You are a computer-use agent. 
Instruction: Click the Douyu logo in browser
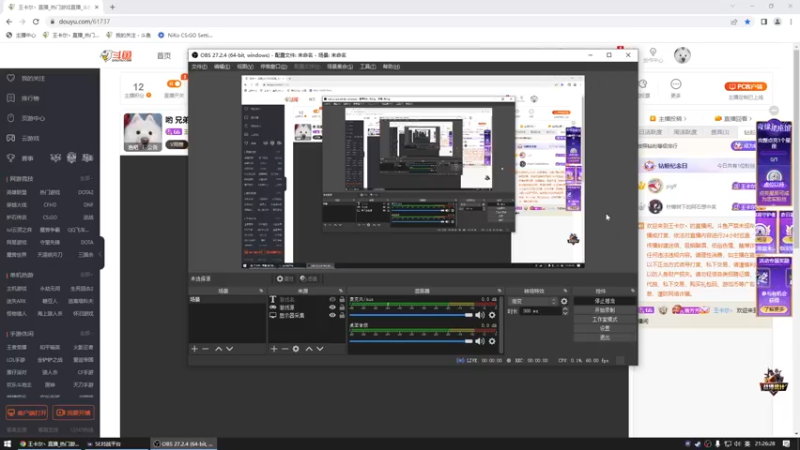click(x=116, y=56)
